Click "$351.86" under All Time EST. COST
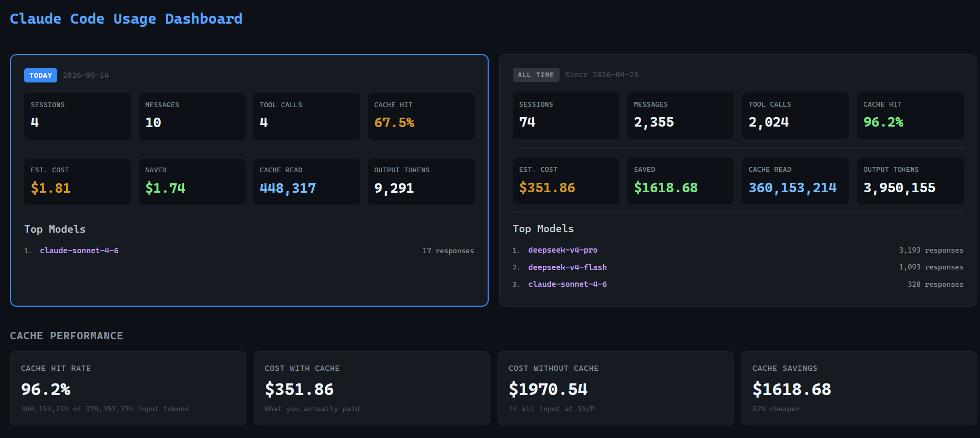The width and height of the screenshot is (980, 438). pyautogui.click(x=547, y=187)
